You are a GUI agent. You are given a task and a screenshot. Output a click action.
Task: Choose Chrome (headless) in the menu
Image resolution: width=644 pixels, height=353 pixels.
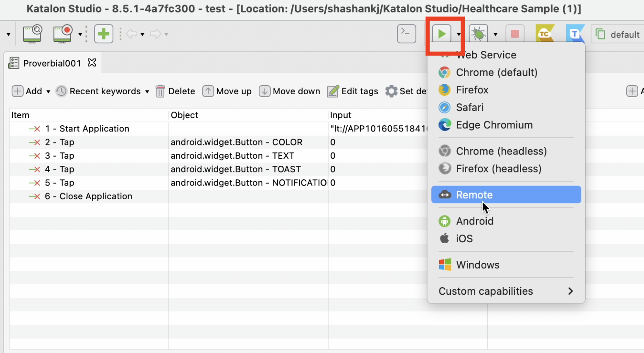pos(501,151)
